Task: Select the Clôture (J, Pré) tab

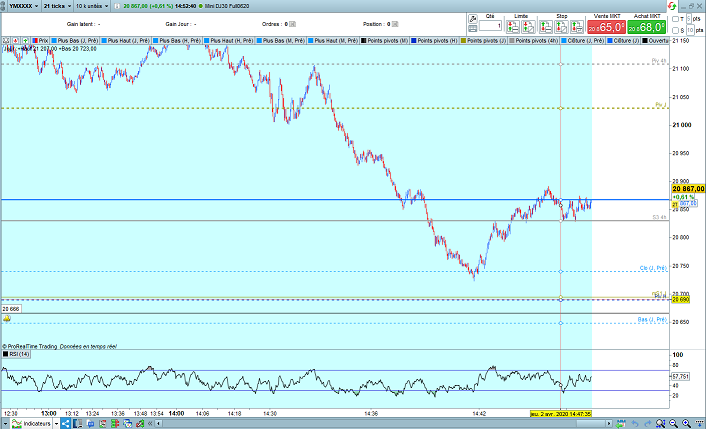Action: point(583,41)
